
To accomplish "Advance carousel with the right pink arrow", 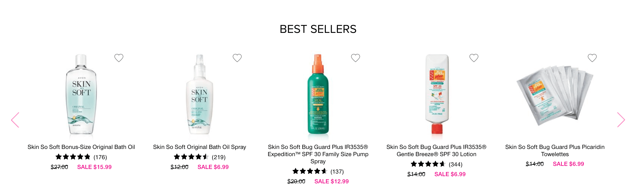I will point(621,120).
